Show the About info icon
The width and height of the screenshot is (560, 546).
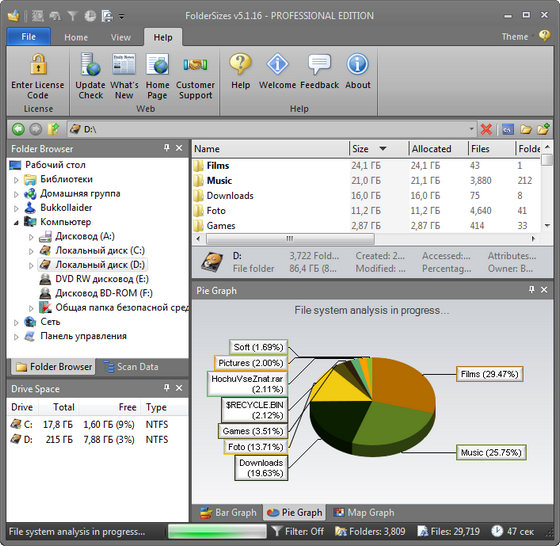(358, 64)
